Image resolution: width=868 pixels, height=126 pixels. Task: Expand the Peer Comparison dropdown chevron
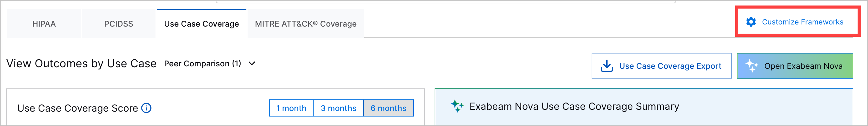252,63
